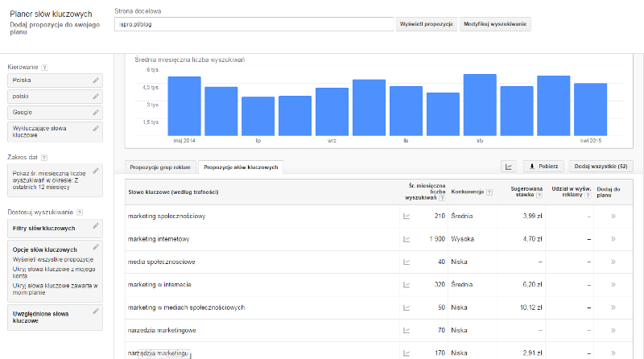Click 1 900 searches value cell
644x359 pixels.
[x=437, y=239]
